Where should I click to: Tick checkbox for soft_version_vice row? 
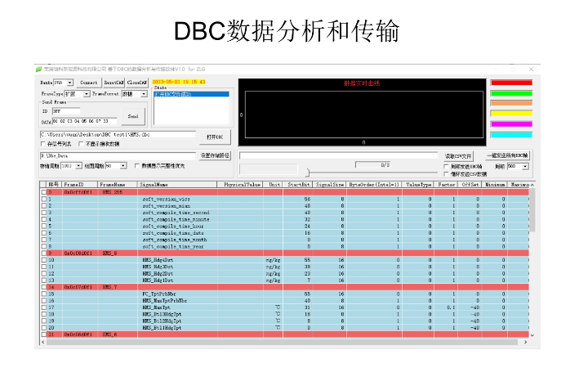pyautogui.click(x=43, y=199)
